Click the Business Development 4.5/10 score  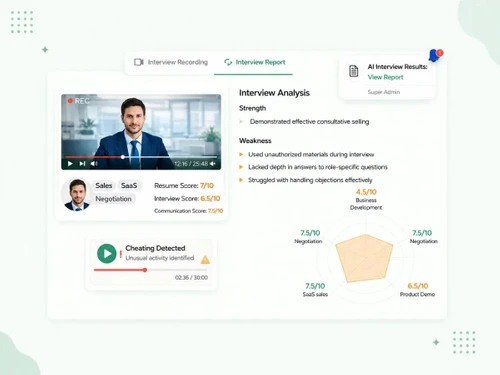(366, 192)
